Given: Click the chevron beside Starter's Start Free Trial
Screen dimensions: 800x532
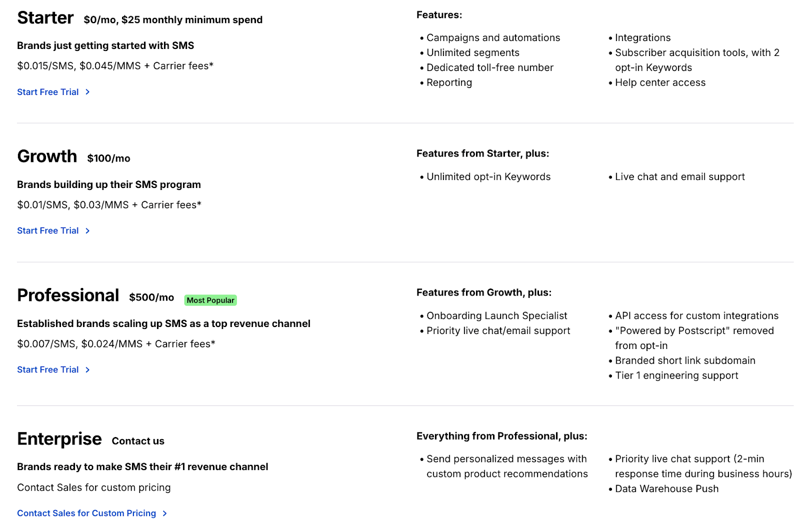Looking at the screenshot, I should click(87, 92).
